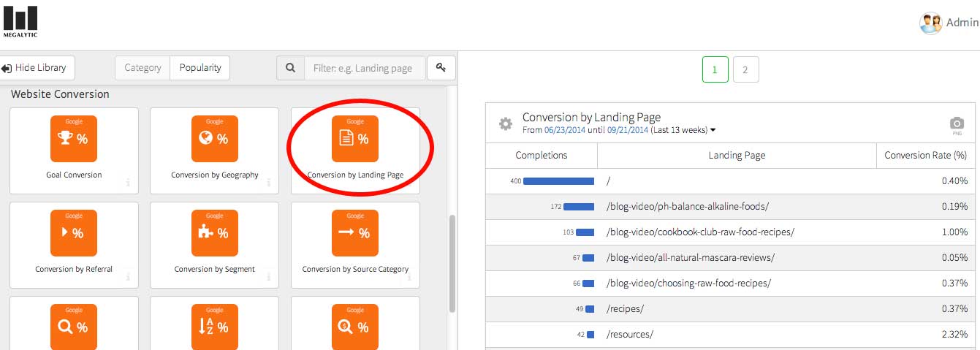Select report page 1

click(715, 70)
